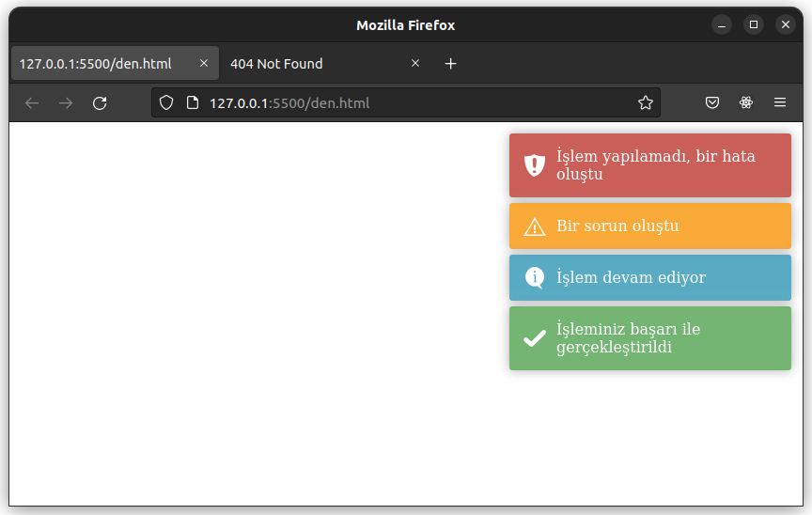The image size is (812, 515).
Task: Open the Firefox hamburger menu
Action: [780, 102]
